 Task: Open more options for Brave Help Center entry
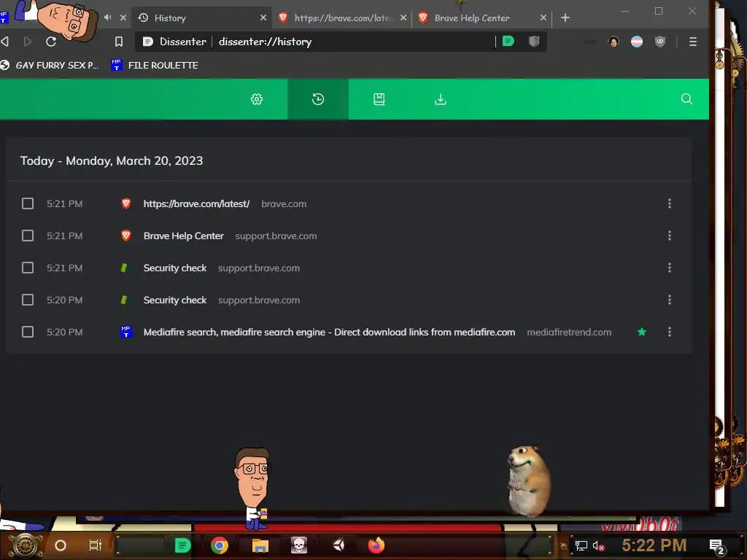coord(670,236)
